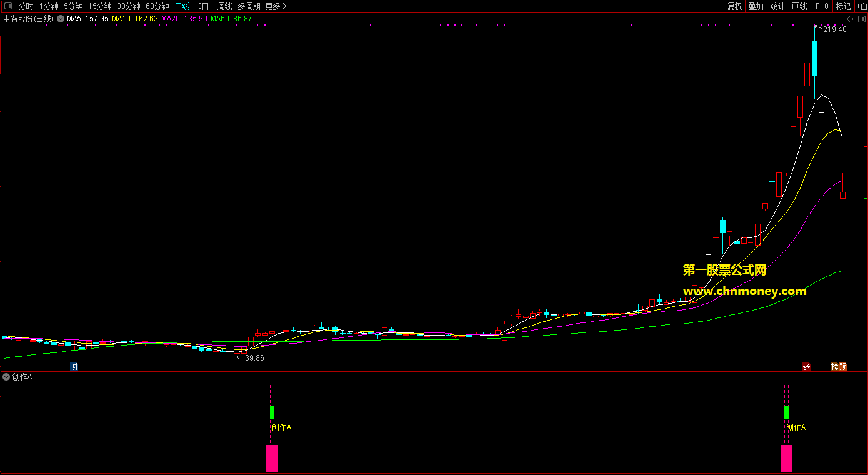Screen dimensions: 868x475
Task: Select the right pink signal bar
Action: pos(786,458)
